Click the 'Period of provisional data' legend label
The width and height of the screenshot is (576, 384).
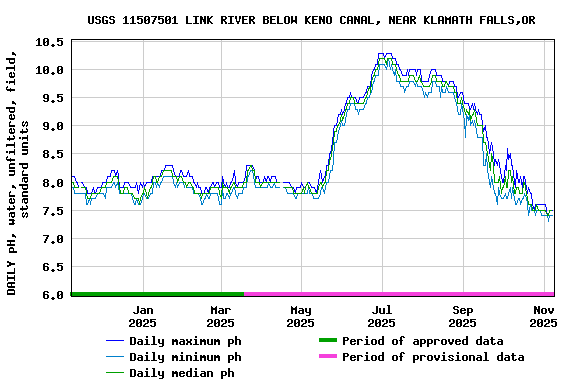point(433,357)
